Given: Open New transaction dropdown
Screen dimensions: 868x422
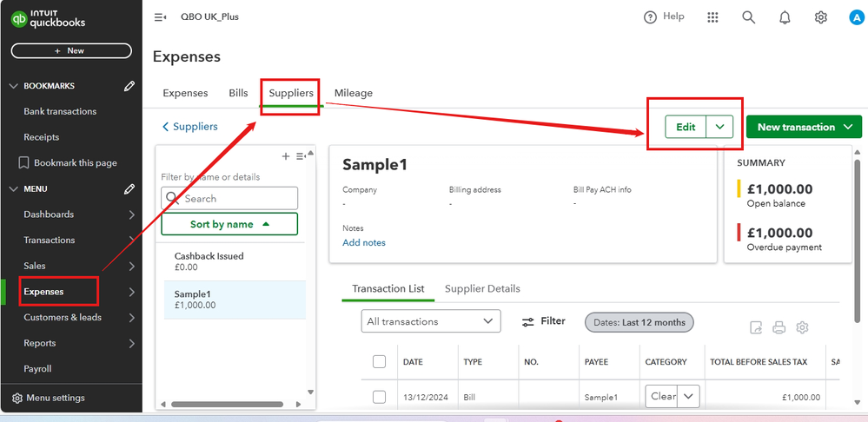Looking at the screenshot, I should click(x=804, y=127).
